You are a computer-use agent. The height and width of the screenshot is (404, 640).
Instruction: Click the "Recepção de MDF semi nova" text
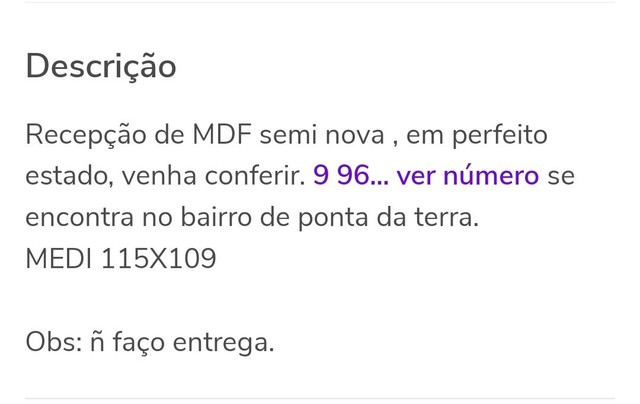pos(205,135)
